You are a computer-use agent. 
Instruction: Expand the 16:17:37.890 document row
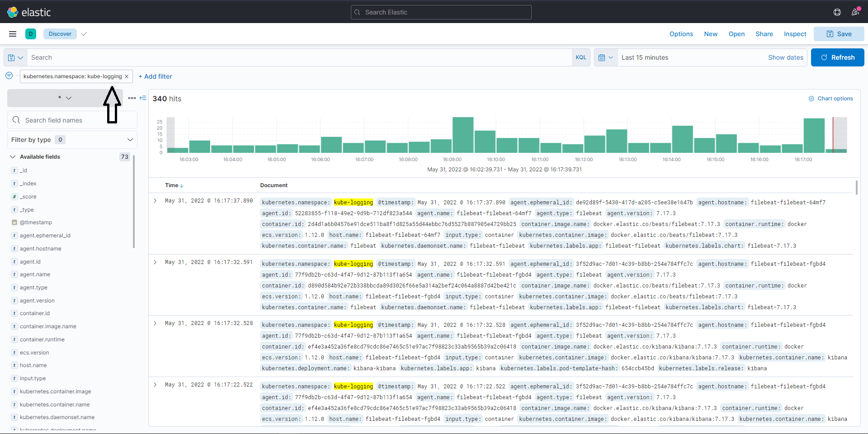[155, 201]
